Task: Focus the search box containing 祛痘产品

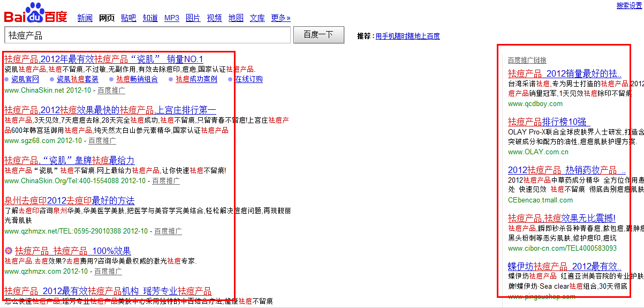Action: click(147, 35)
